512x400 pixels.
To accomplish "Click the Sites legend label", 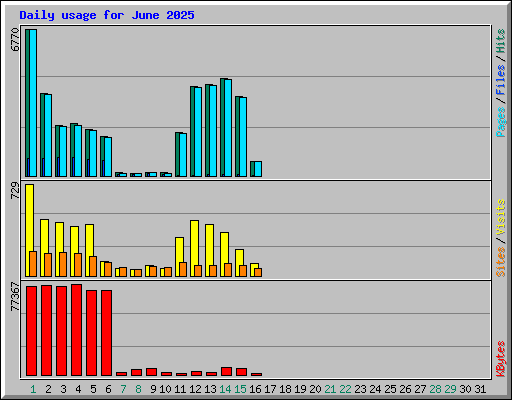I will click(500, 262).
